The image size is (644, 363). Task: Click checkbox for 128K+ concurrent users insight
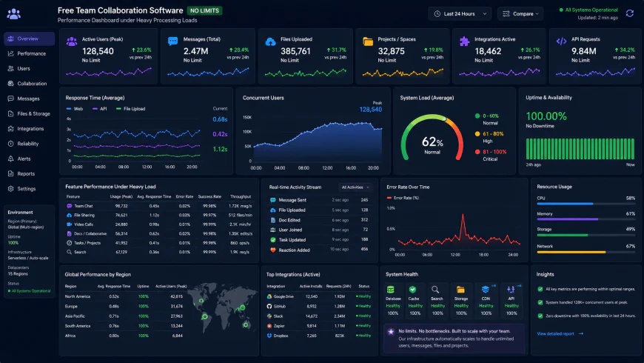click(x=540, y=302)
